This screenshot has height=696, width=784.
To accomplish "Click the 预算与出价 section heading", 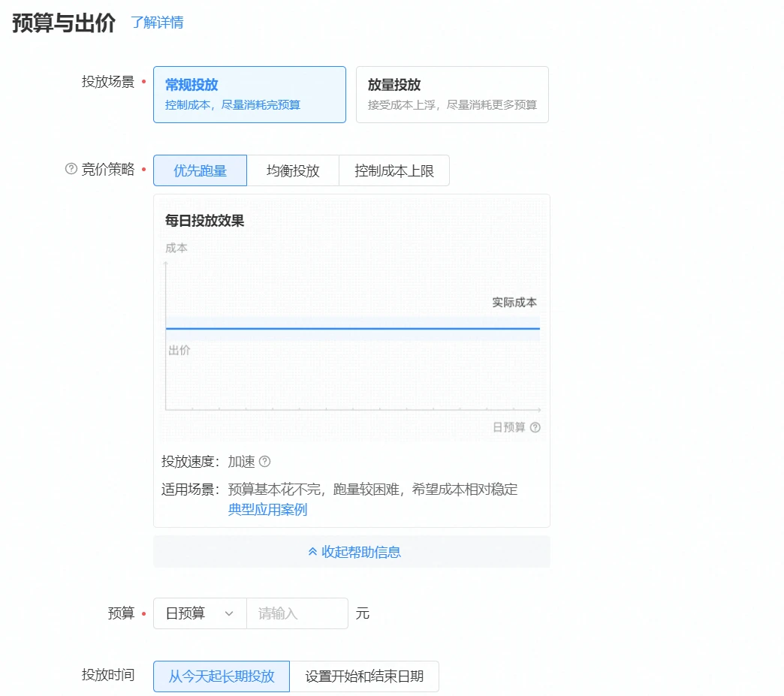I will [x=64, y=23].
